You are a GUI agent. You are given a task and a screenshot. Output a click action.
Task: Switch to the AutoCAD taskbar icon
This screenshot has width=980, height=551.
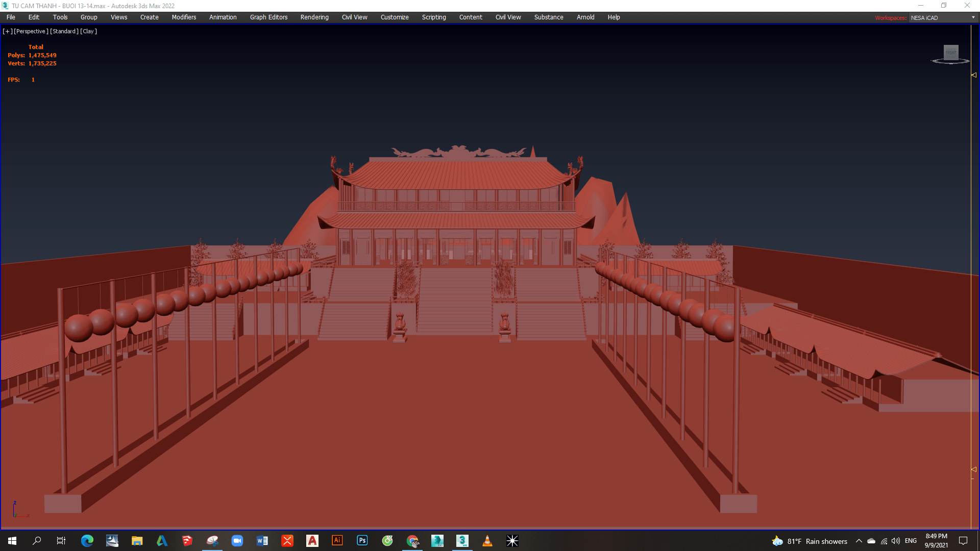tap(312, 541)
